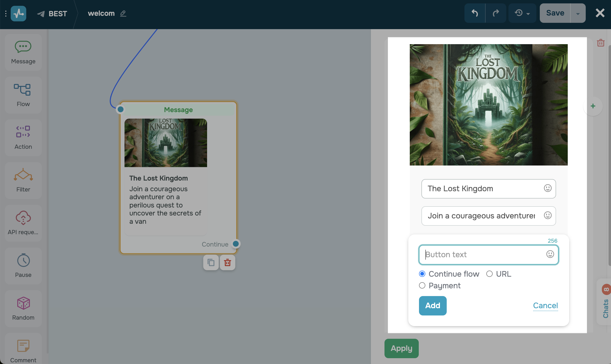The width and height of the screenshot is (611, 364).
Task: Select the Flow block icon
Action: coord(23,90)
